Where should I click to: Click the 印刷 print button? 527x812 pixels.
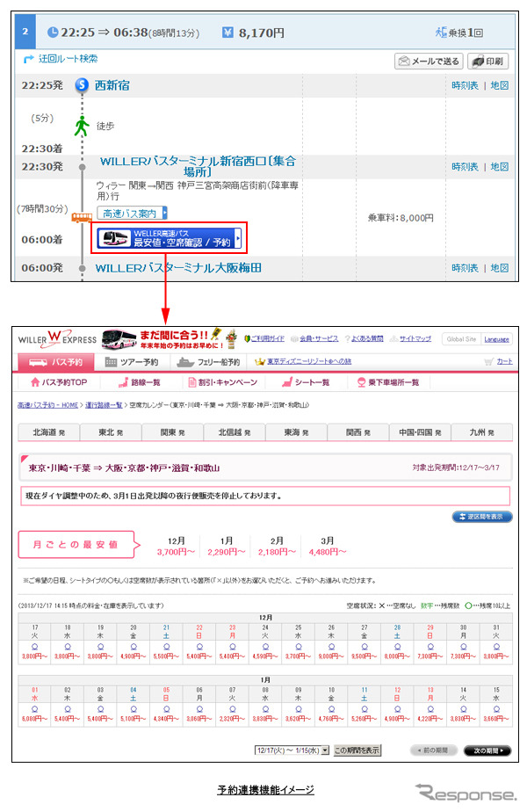pos(487,62)
